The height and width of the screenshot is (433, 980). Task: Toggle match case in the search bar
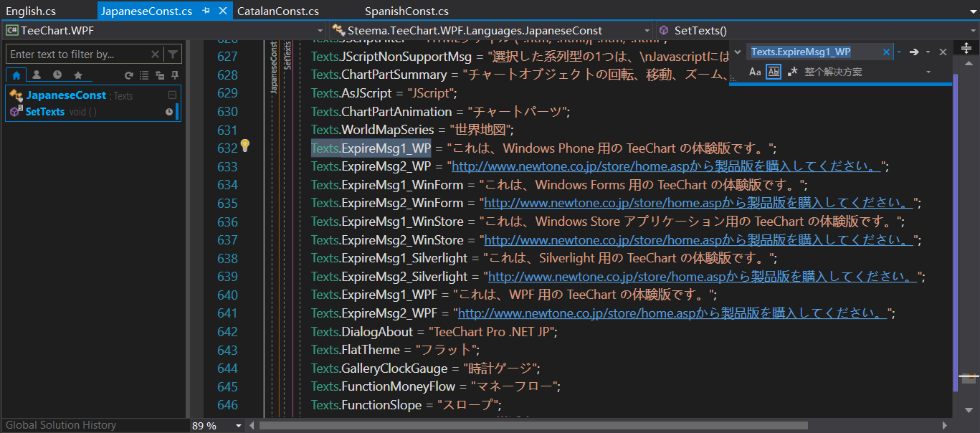pyautogui.click(x=755, y=71)
